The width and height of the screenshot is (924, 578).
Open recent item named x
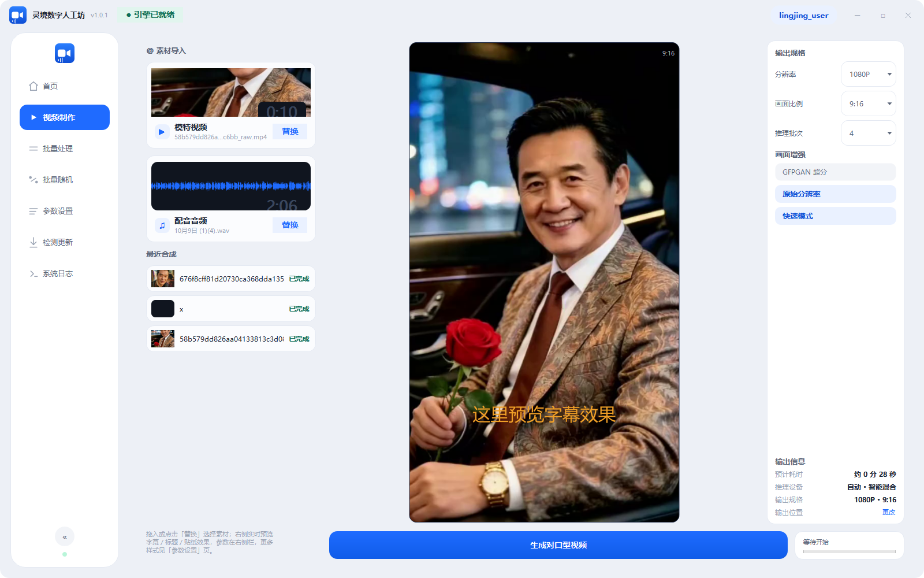coord(231,309)
